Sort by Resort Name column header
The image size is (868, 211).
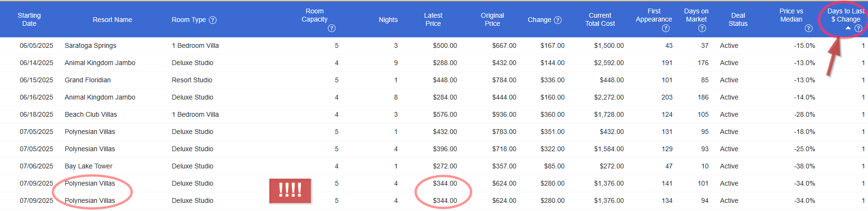(112, 20)
